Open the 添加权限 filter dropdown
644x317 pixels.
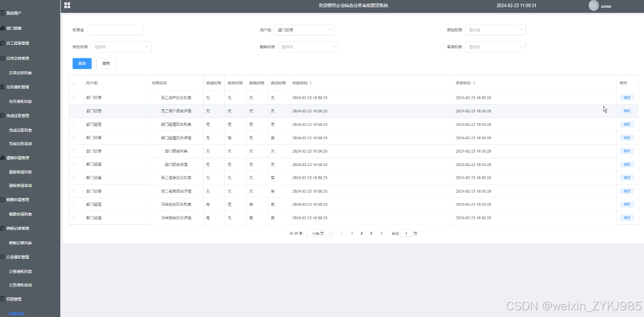click(496, 30)
